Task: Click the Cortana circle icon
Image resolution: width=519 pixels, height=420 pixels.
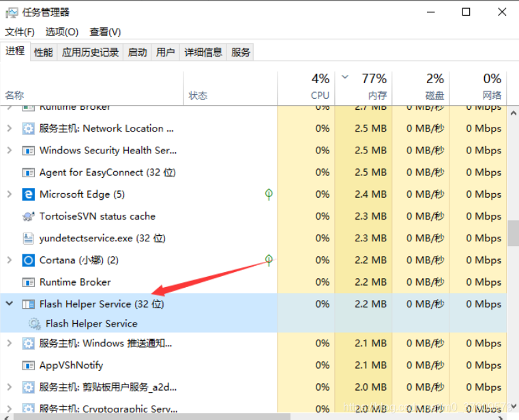Action: point(29,260)
